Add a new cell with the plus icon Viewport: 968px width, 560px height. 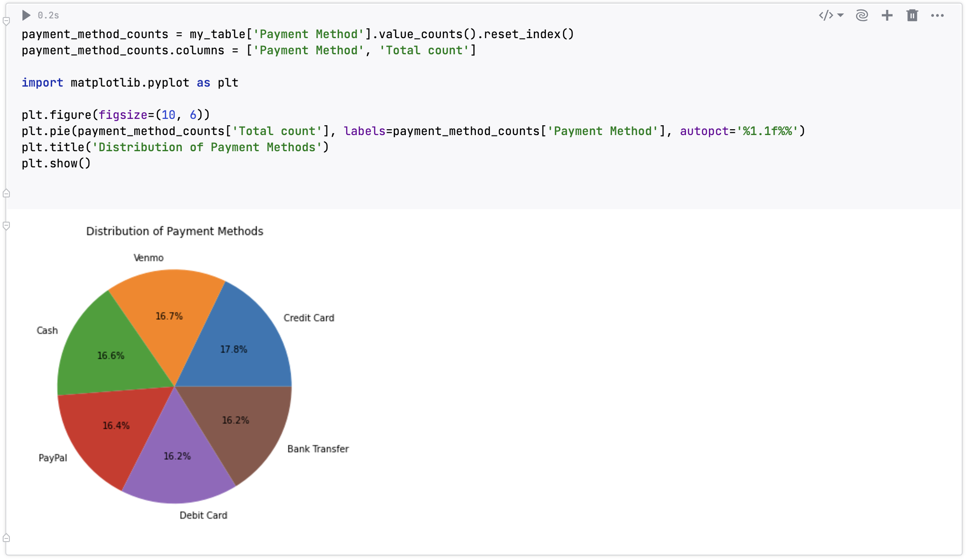pyautogui.click(x=887, y=15)
